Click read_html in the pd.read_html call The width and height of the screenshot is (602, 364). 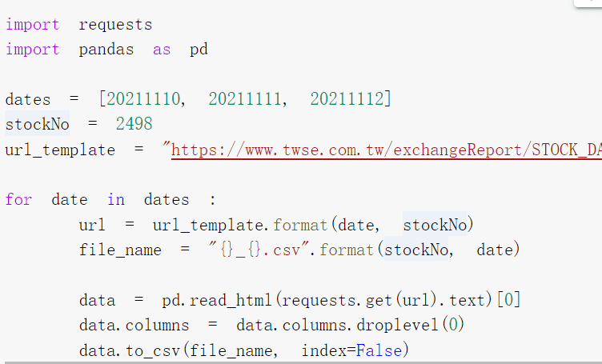(231, 300)
